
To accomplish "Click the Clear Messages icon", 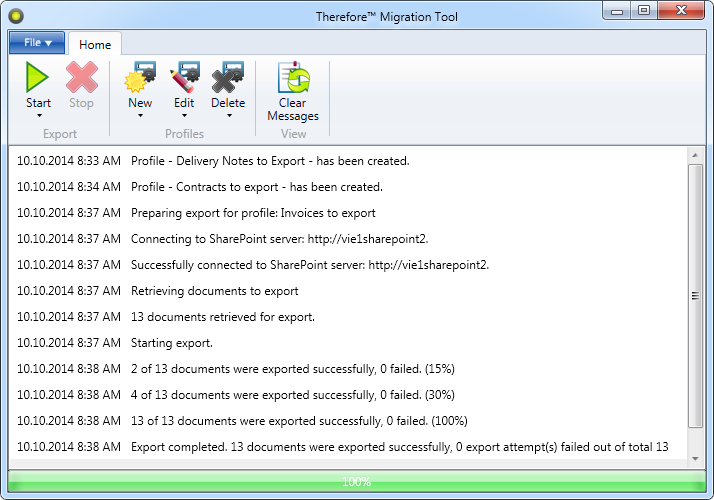I will 294,77.
